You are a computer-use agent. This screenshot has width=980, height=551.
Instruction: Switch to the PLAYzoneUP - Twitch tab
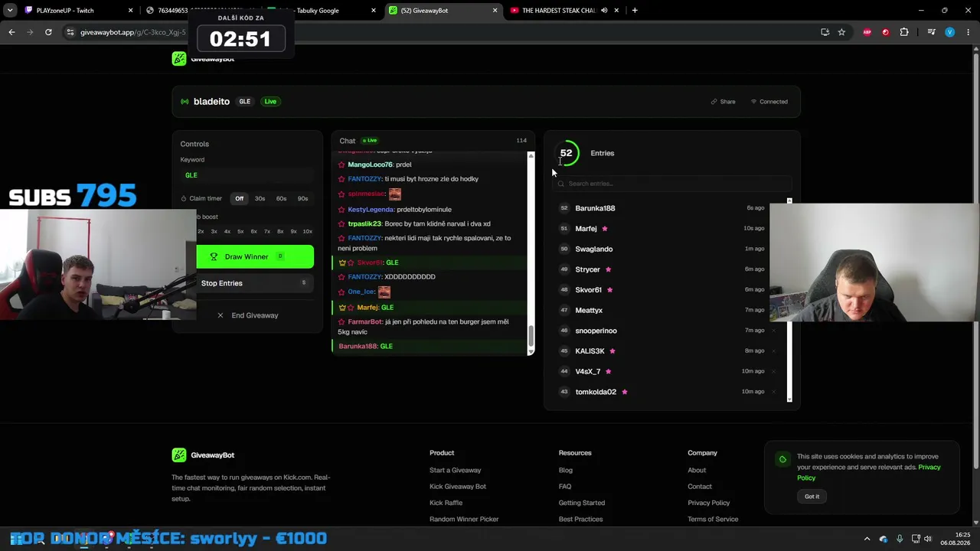click(x=78, y=11)
